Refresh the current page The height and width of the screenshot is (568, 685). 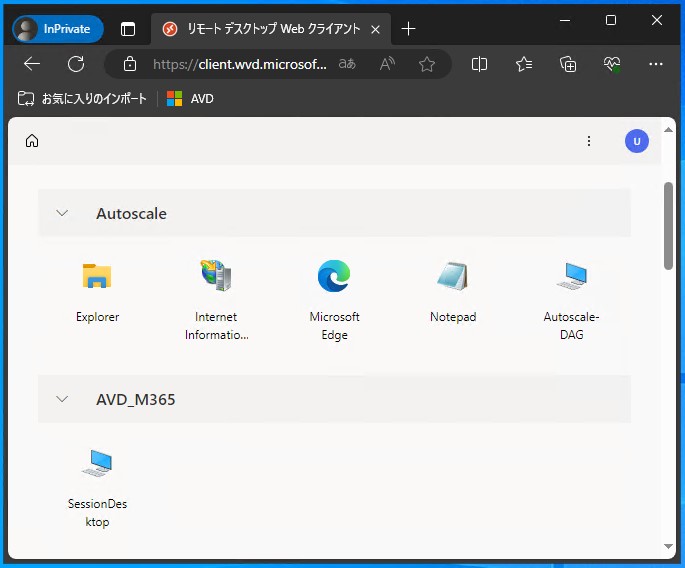click(76, 64)
